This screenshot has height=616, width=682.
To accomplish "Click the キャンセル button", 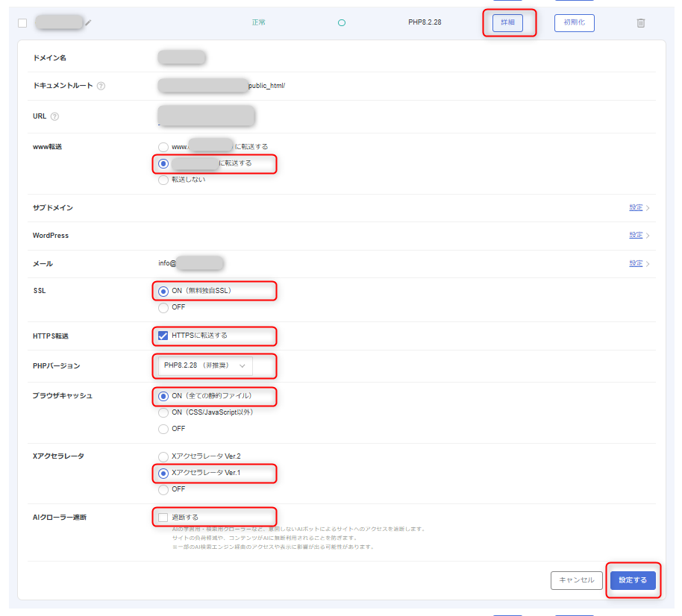I will click(576, 580).
